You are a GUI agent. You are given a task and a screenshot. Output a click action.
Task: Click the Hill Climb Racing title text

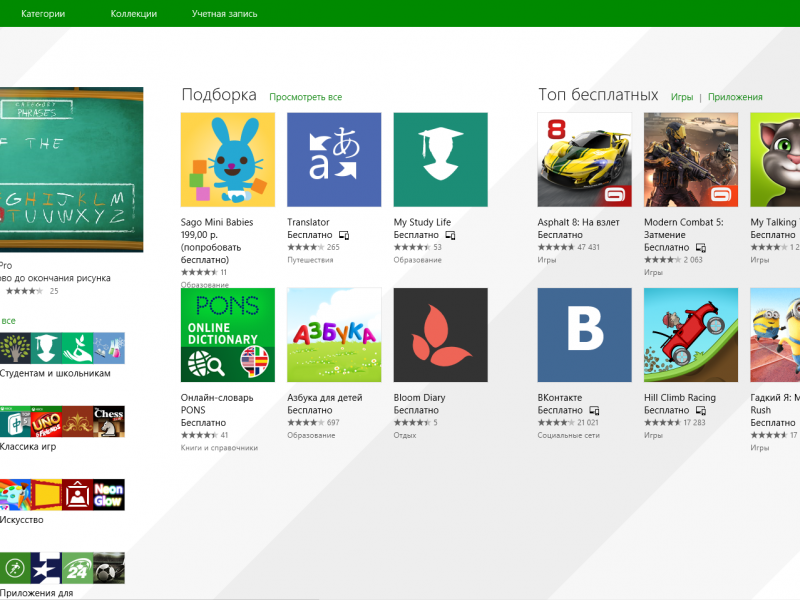(680, 397)
